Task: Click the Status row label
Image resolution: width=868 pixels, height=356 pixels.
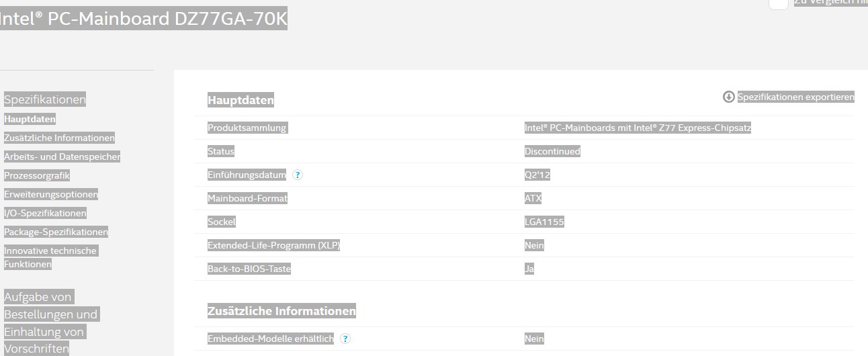Action: tap(221, 151)
